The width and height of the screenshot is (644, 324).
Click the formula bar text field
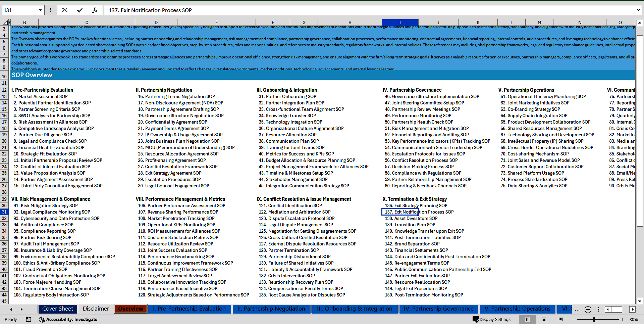(369, 10)
